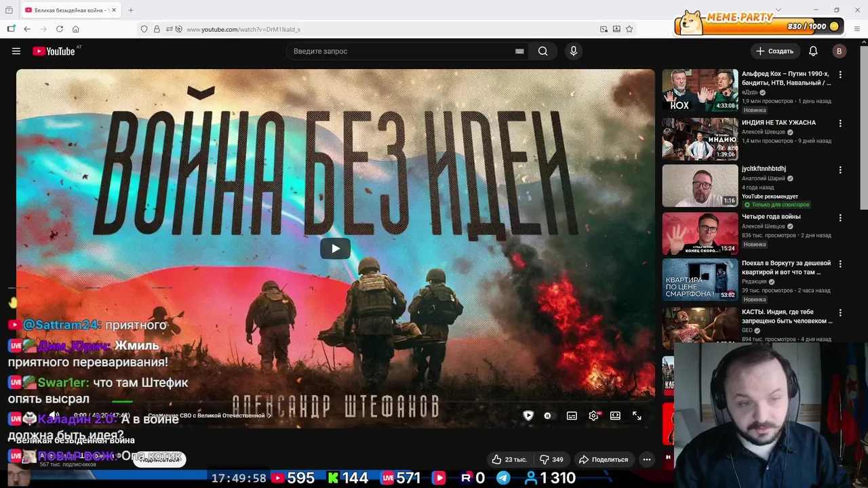The width and height of the screenshot is (868, 488).
Task: Open the recent browsing list in the tab bar
Action: pos(9,10)
